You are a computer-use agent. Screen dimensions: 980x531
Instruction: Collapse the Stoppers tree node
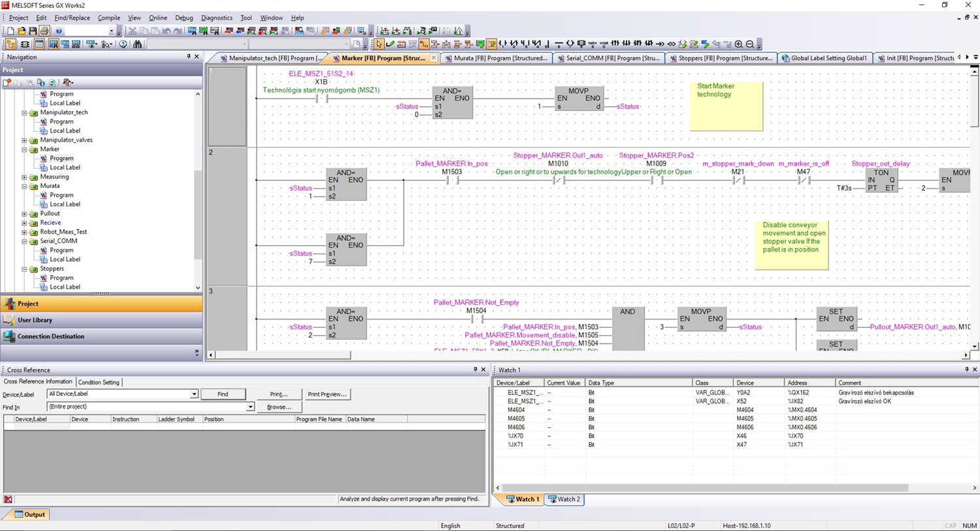[24, 268]
